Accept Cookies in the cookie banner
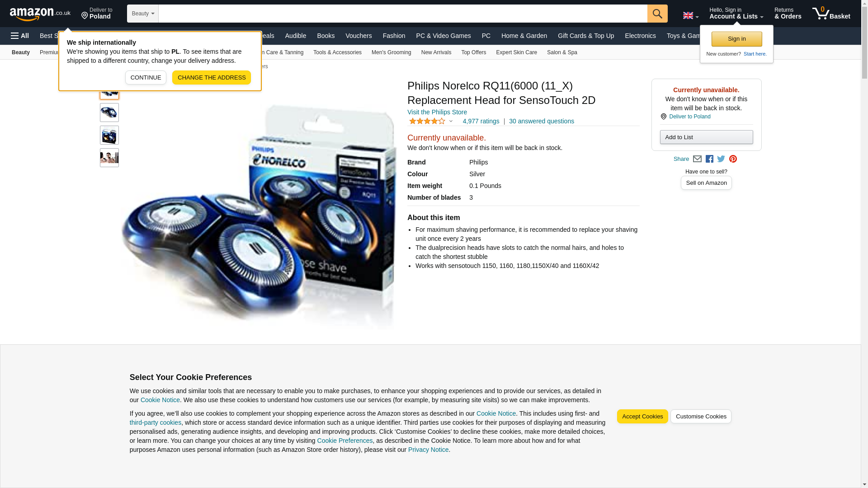 (642, 417)
